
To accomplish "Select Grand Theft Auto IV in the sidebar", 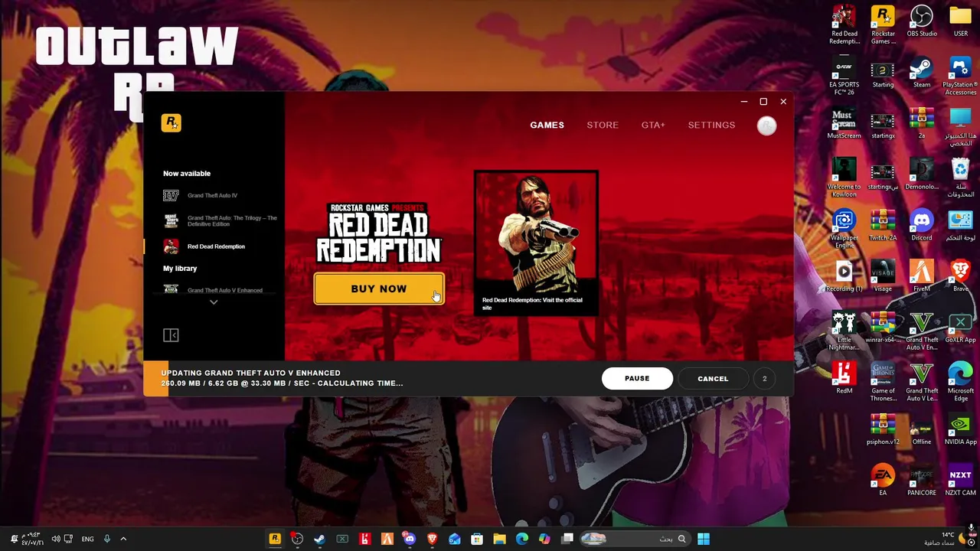I will point(212,195).
